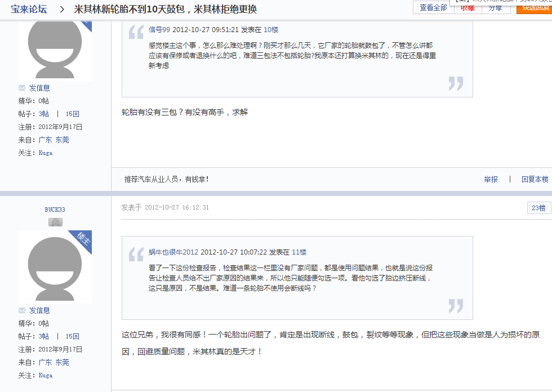Click user badge icon under BUCK33
Viewport: 552px width, 392px height.
pos(55,222)
